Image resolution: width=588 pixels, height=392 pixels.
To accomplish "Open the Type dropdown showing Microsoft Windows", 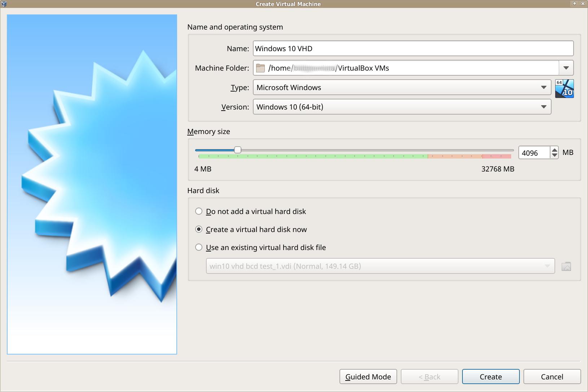I will pos(402,88).
